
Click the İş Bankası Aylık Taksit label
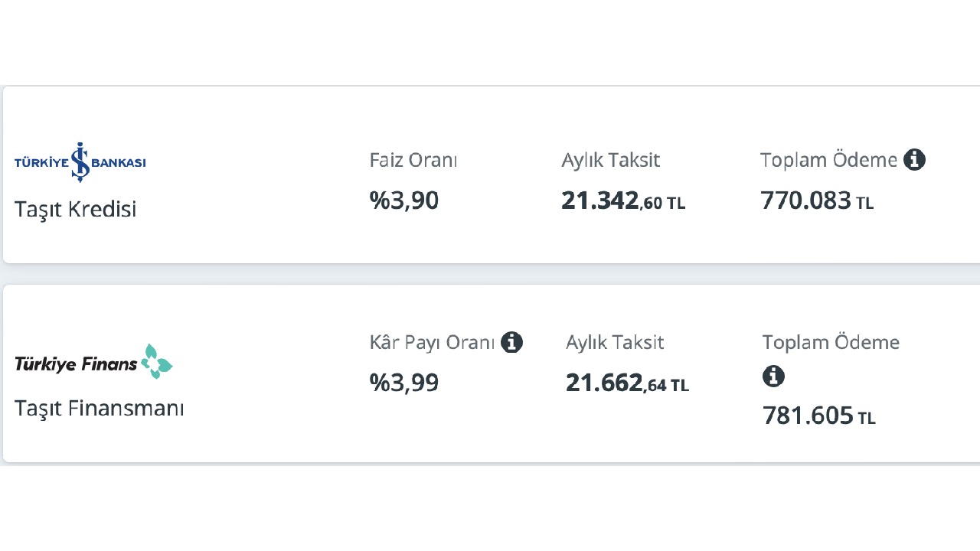(610, 160)
